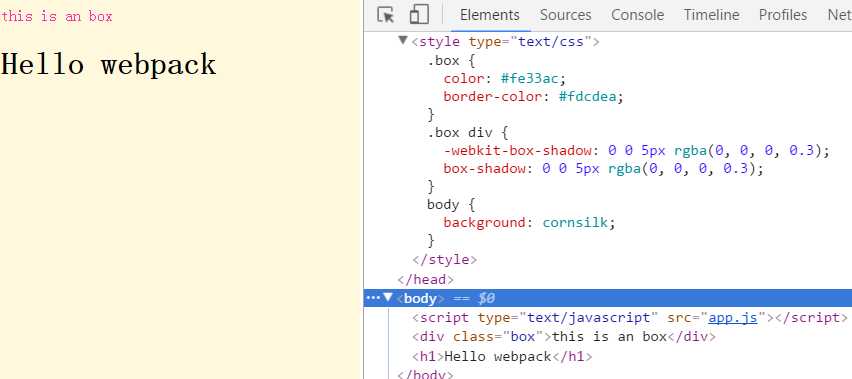Select the script type="text/javascript" row
The width and height of the screenshot is (852, 379).
630,318
